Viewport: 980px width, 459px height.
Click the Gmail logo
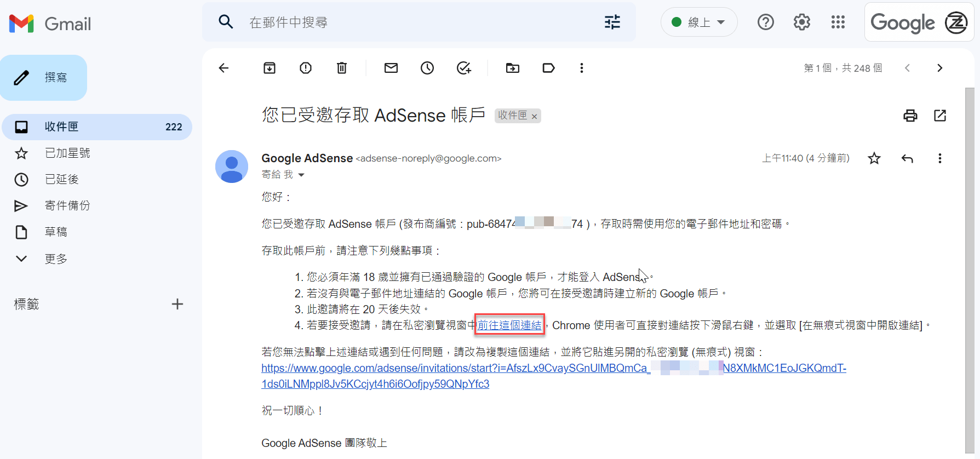point(50,24)
